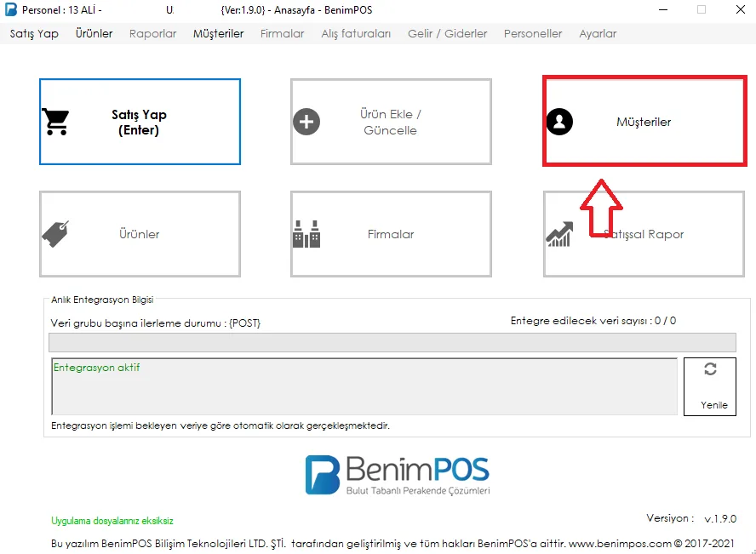756x554 pixels.
Task: Click the 'Entegrasyon işlemi bekleyen veriye göre' note
Action: 220,425
